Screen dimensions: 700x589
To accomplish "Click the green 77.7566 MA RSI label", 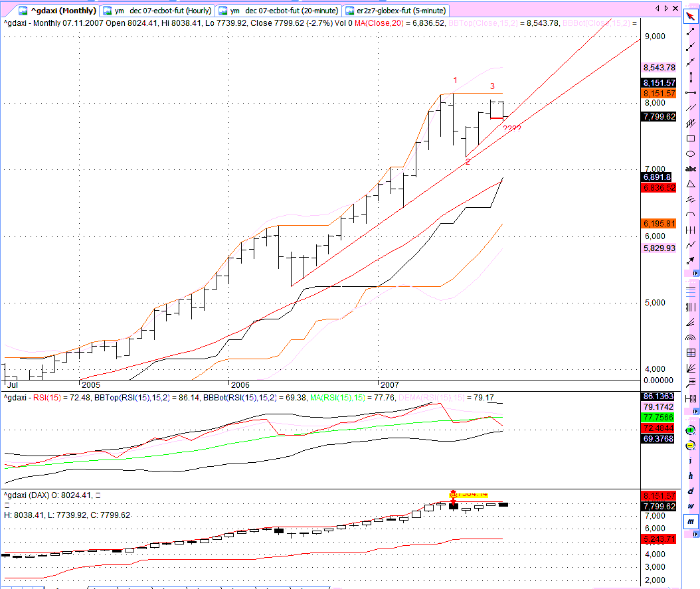I will coord(658,418).
